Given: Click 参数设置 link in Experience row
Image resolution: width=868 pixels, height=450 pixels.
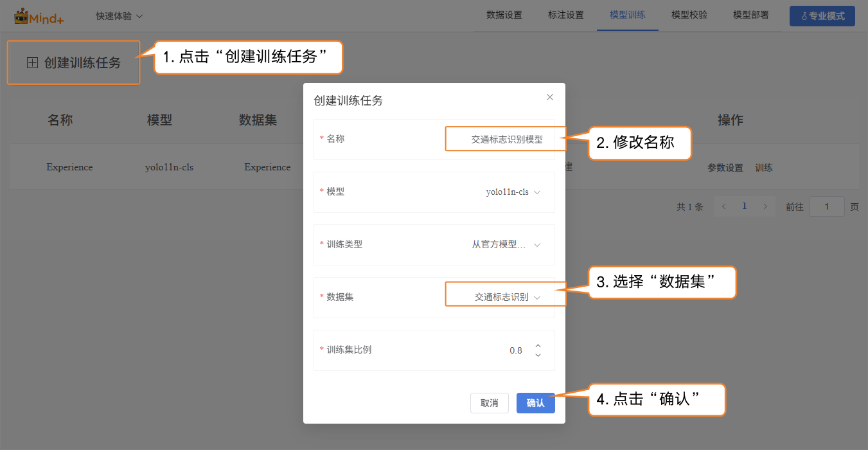Looking at the screenshot, I should pos(725,168).
